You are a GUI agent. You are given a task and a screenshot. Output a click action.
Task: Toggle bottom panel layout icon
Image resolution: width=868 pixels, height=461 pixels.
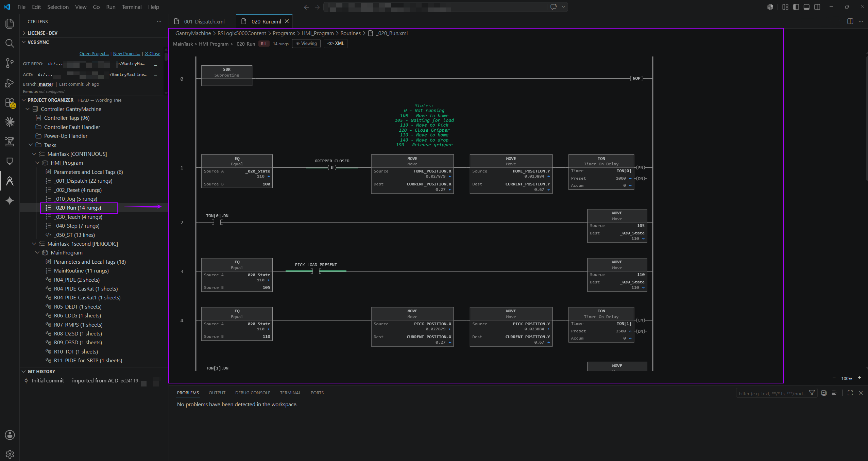(x=806, y=7)
